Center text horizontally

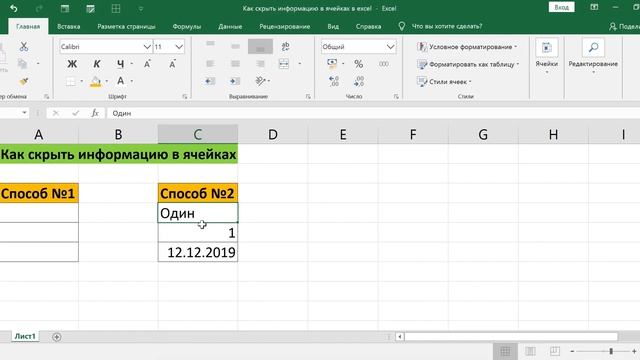coord(235,64)
